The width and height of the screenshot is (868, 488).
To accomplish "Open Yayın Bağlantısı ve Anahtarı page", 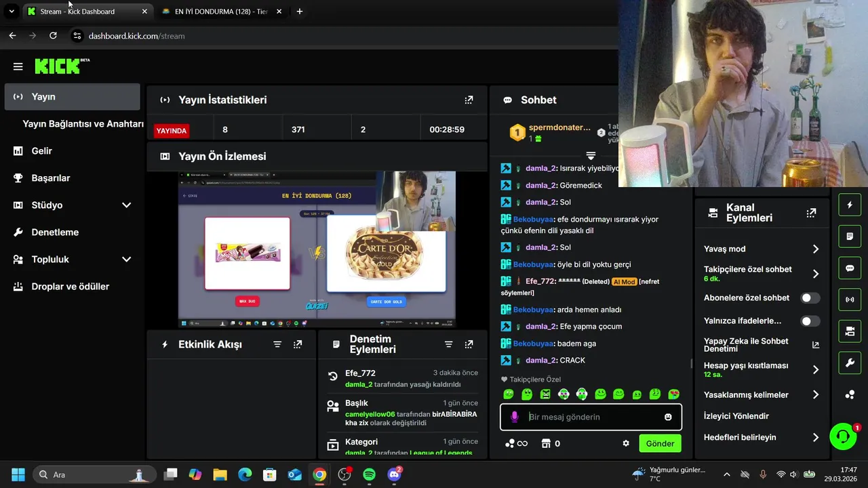I will (83, 124).
